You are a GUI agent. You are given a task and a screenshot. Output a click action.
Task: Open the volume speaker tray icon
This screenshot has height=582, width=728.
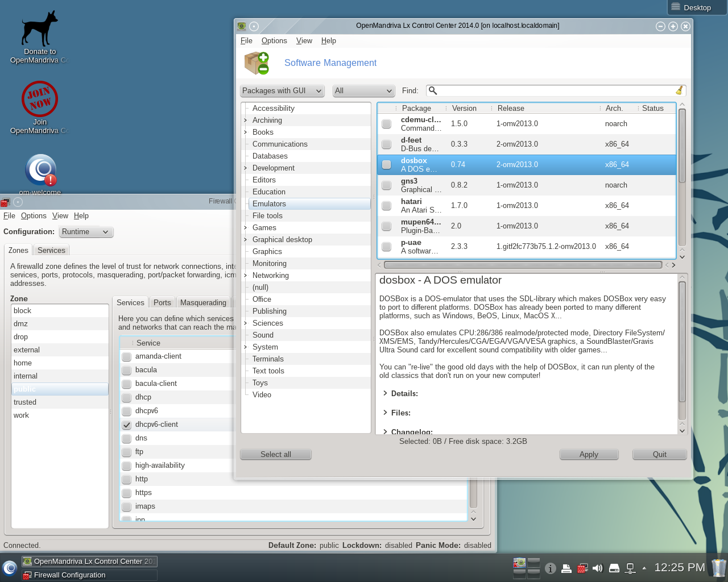point(598,568)
